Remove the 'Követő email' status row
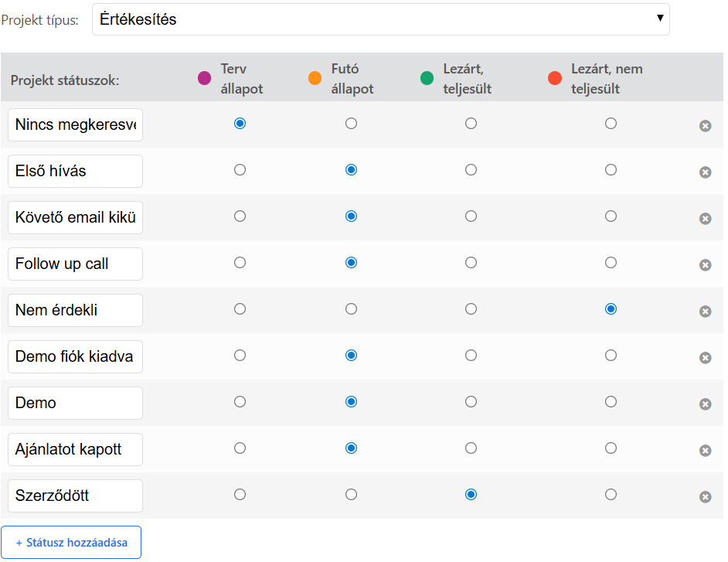 [705, 219]
